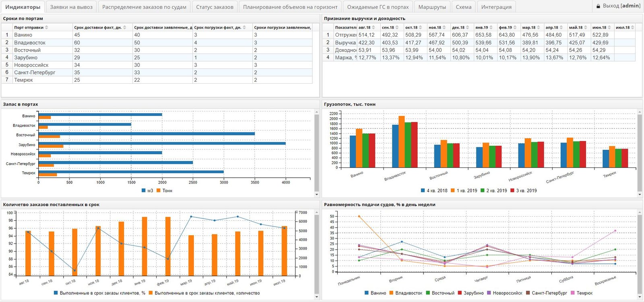Sort by дек.18 using the header icon

tap(467, 27)
